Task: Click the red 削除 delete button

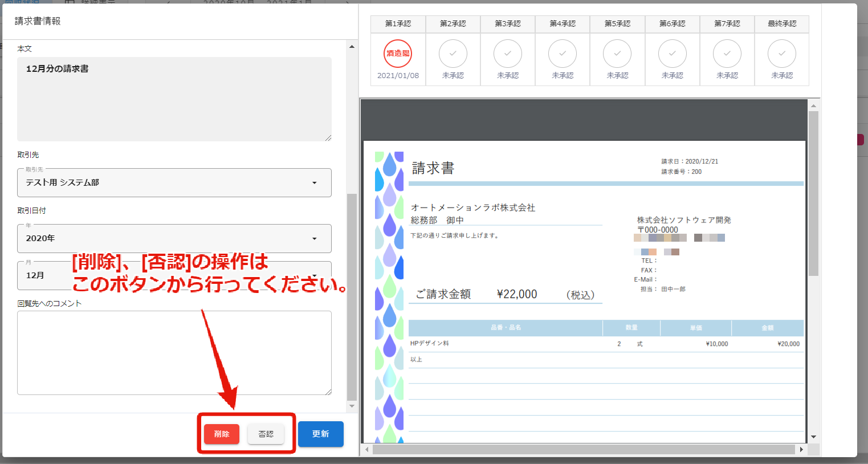Action: tap(222, 434)
